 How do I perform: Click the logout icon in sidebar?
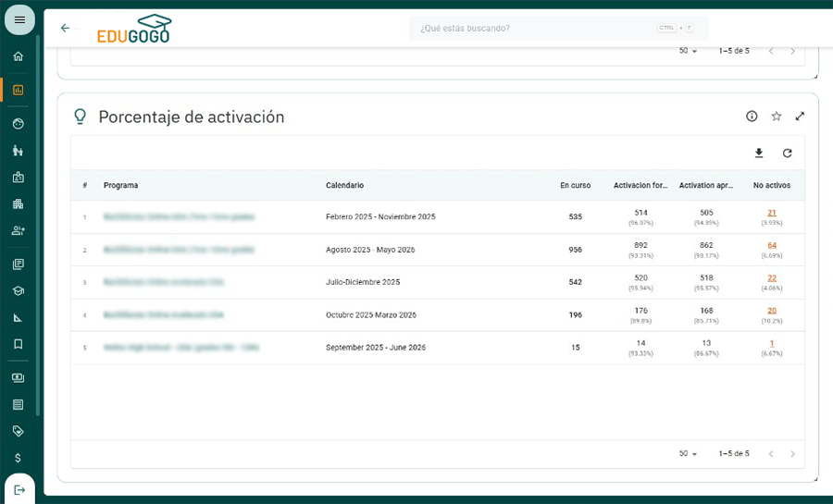19,490
